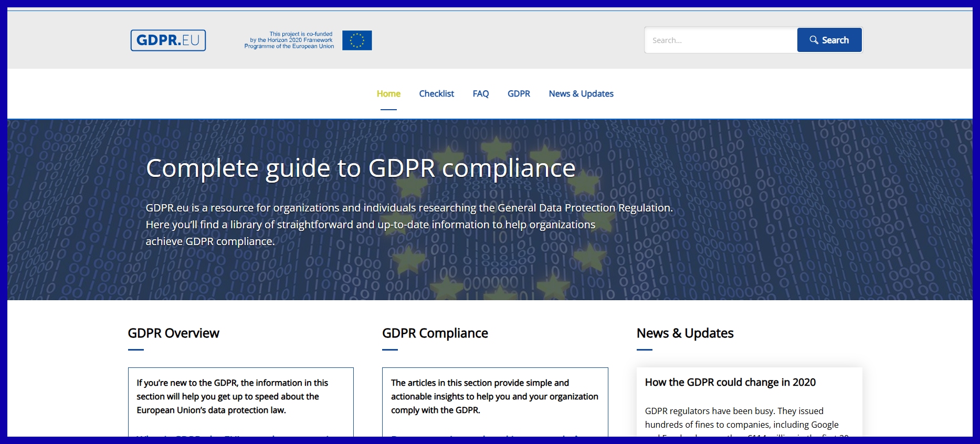
Task: Click the GDPR Compliance section heading
Action: click(x=435, y=333)
